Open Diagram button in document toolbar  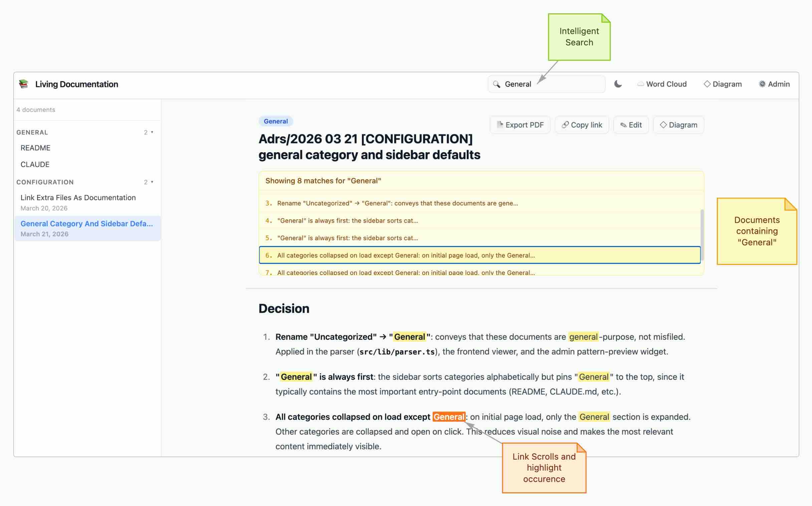(x=678, y=125)
